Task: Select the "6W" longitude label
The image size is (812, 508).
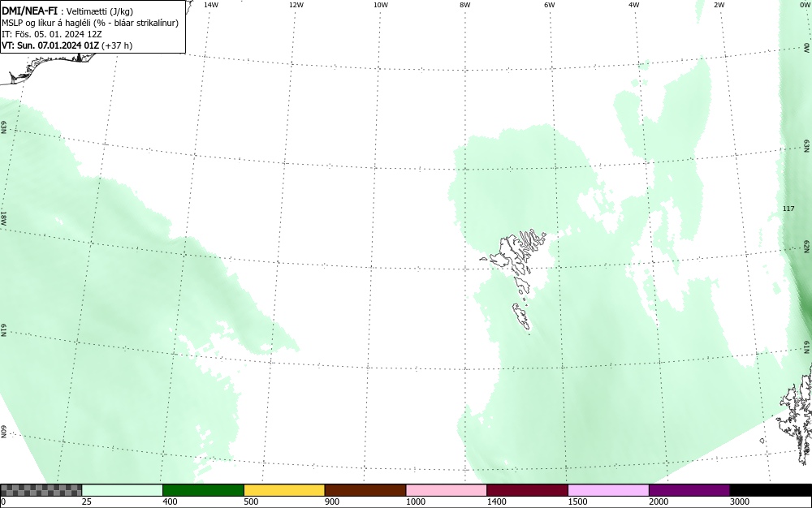Action: click(550, 5)
